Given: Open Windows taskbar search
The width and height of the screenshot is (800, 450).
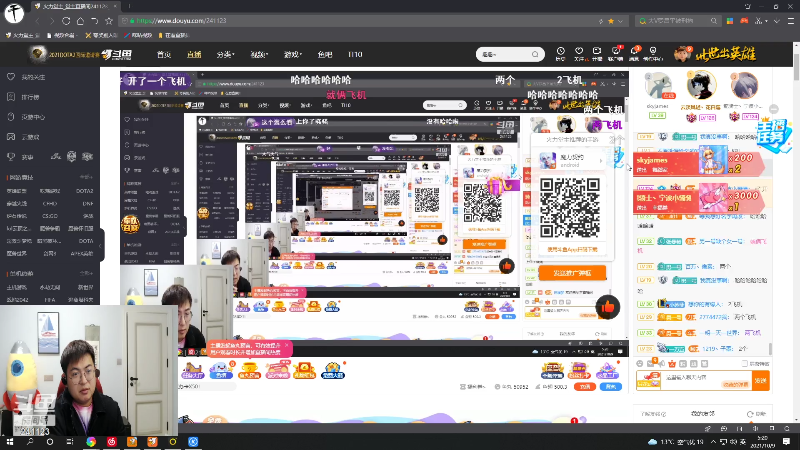Looking at the screenshot, I should [x=30, y=442].
